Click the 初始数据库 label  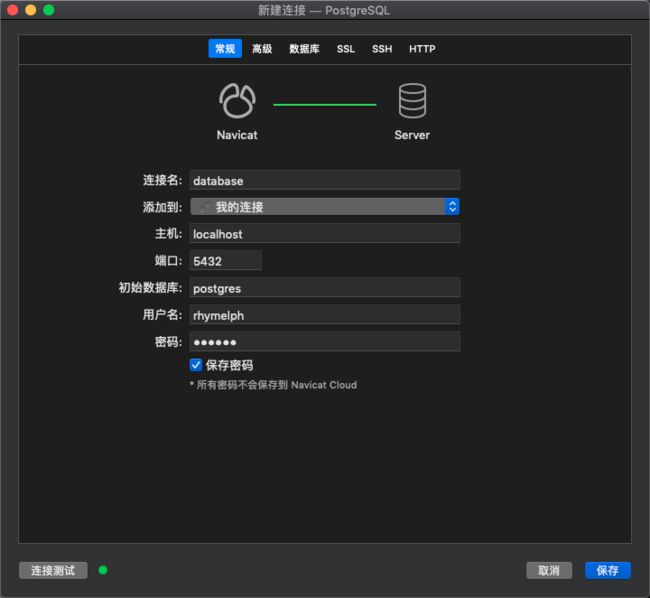pos(150,288)
